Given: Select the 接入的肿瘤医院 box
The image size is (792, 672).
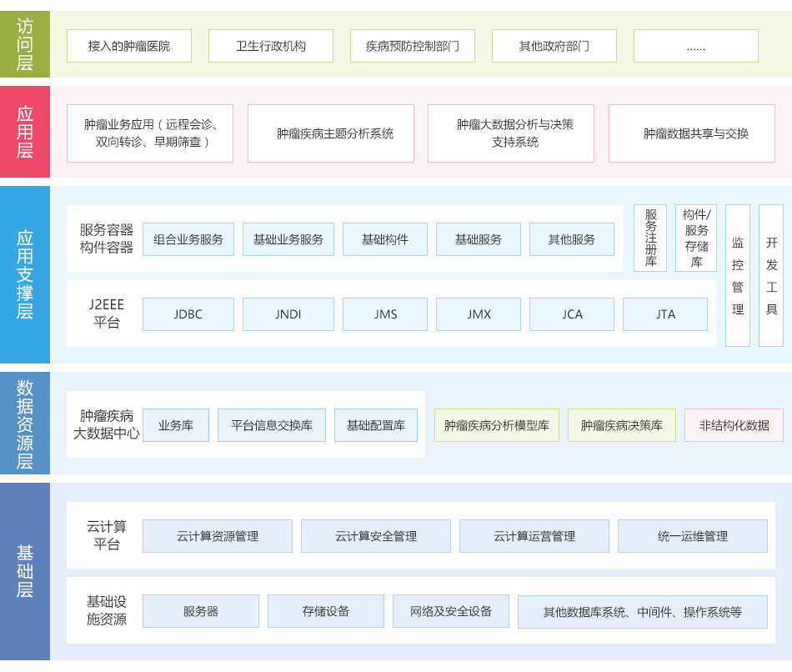Looking at the screenshot, I should pyautogui.click(x=128, y=46).
